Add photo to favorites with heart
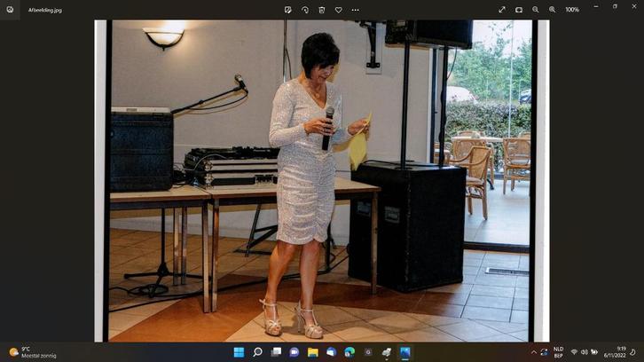Screen dimensions: 644x362 [338, 10]
